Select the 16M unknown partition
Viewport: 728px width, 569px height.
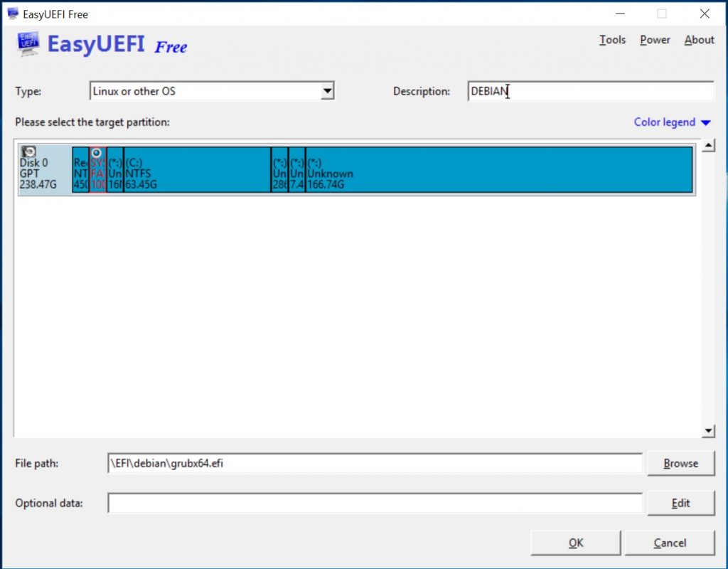[115, 169]
